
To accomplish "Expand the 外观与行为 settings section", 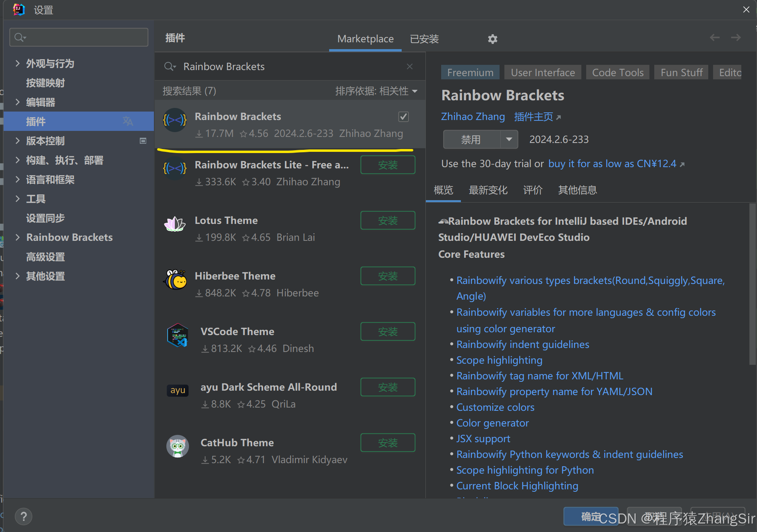I will [x=17, y=63].
